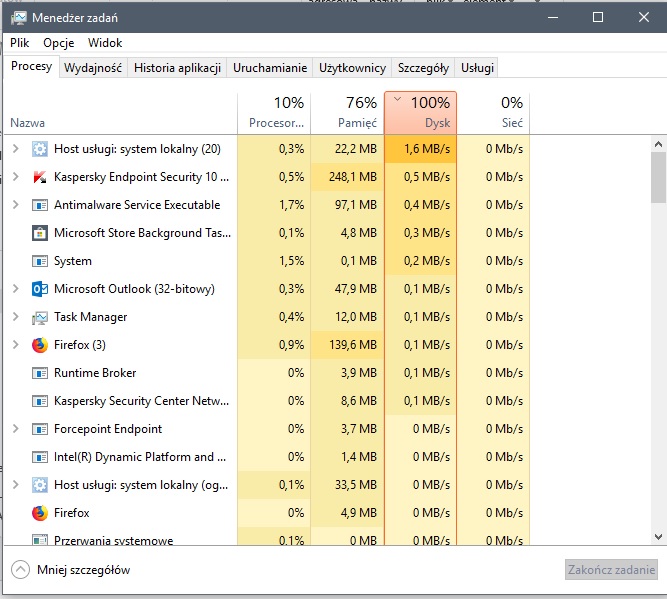Click the 1,6 MB/s disk value
This screenshot has height=599, width=667.
[x=427, y=149]
